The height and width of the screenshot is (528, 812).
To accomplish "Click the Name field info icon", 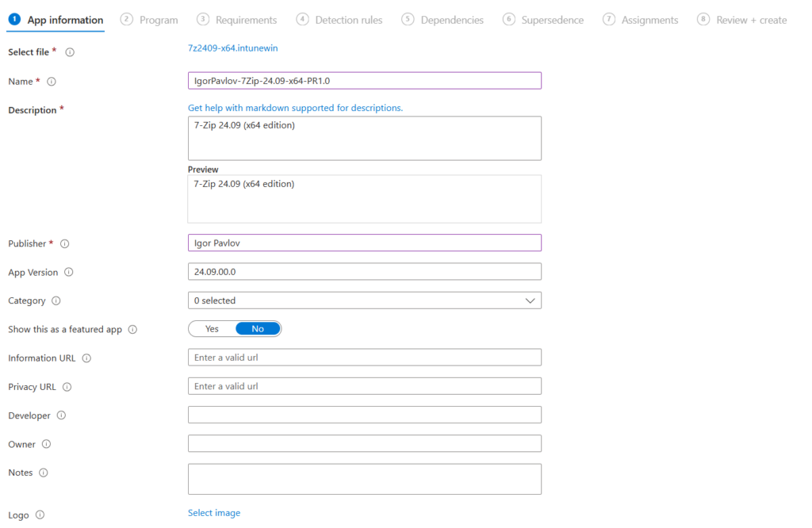I will pos(51,82).
